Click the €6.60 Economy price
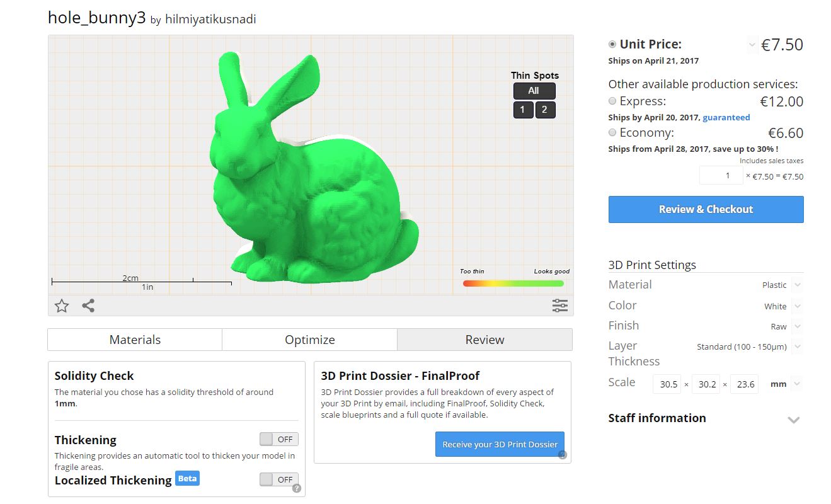This screenshot has height=504, width=831. (x=786, y=133)
